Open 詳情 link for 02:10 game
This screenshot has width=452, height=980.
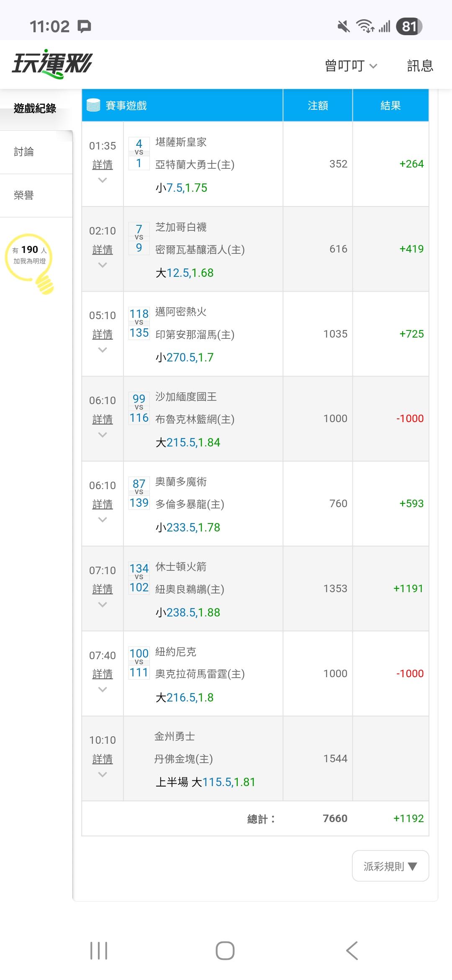(103, 250)
